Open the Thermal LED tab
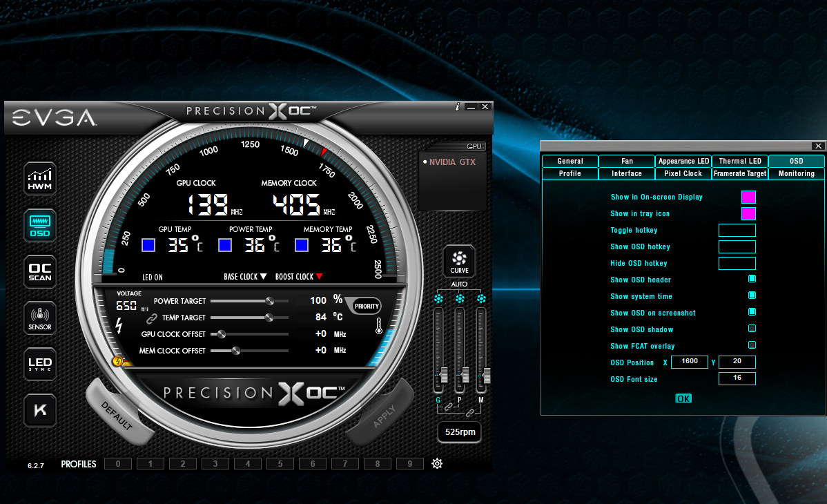Image resolution: width=827 pixels, height=504 pixels. [740, 161]
